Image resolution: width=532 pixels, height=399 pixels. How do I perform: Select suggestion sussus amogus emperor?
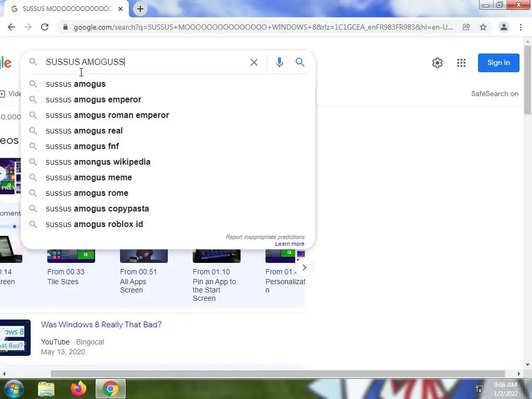click(x=168, y=99)
